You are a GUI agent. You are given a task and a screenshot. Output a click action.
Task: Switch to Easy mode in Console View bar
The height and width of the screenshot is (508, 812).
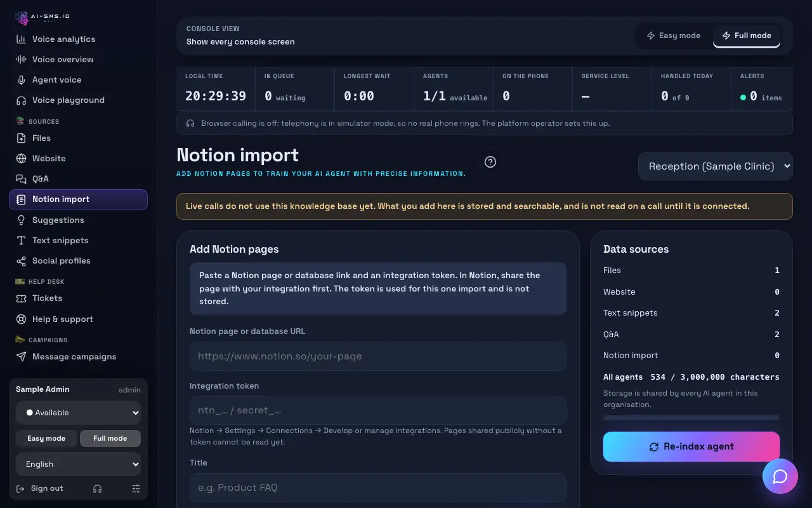674,36
